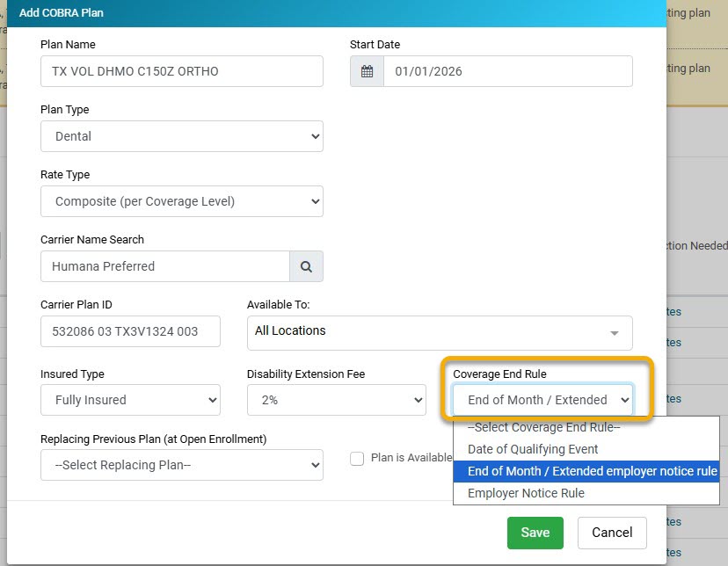Click the Carrier Plan ID field
The image size is (728, 566).
(x=130, y=331)
